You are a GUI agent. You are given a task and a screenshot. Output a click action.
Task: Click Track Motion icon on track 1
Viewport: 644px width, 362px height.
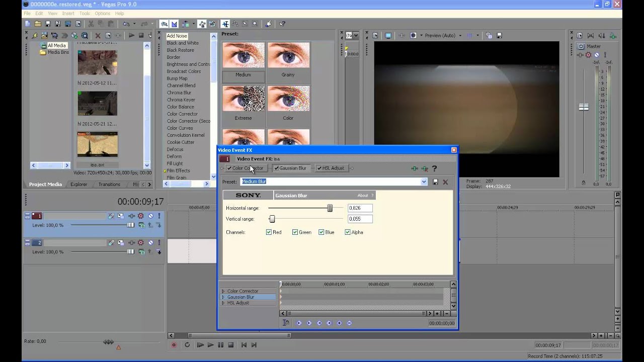120,216
